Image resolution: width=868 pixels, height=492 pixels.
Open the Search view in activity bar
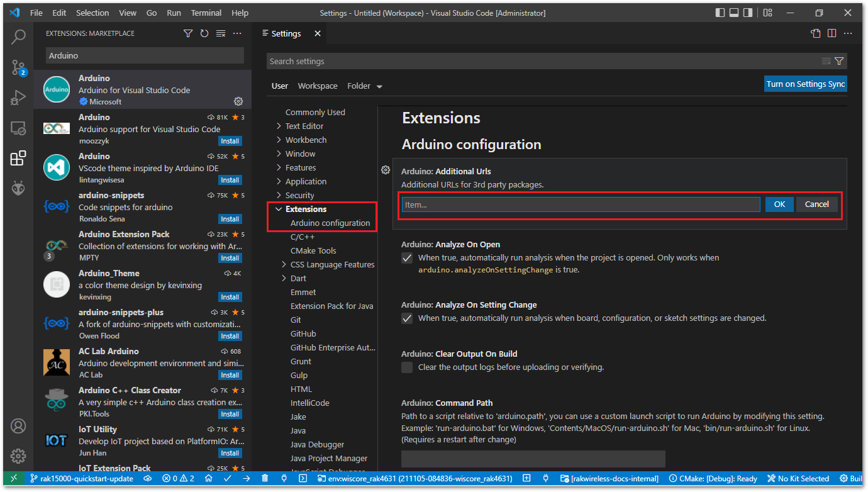pos(18,36)
